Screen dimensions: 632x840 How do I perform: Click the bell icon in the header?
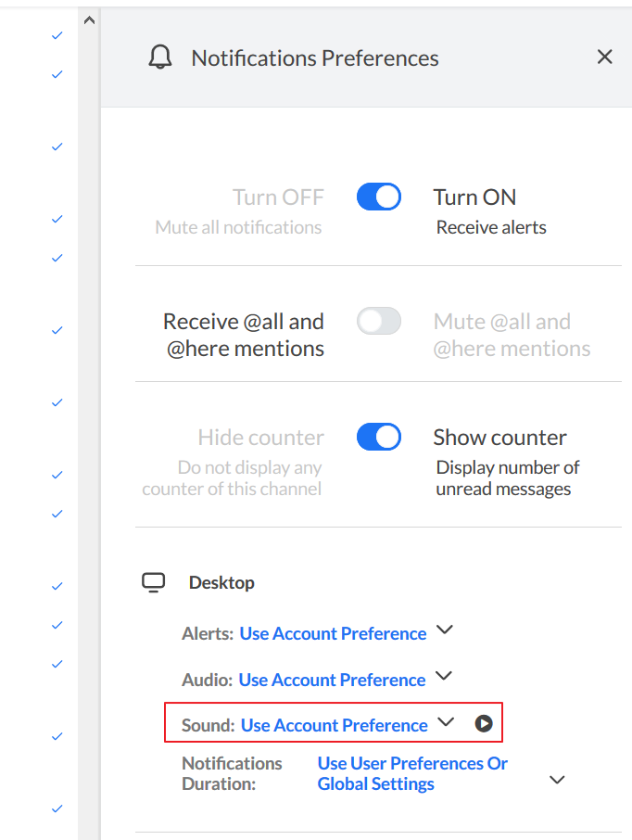coord(160,57)
